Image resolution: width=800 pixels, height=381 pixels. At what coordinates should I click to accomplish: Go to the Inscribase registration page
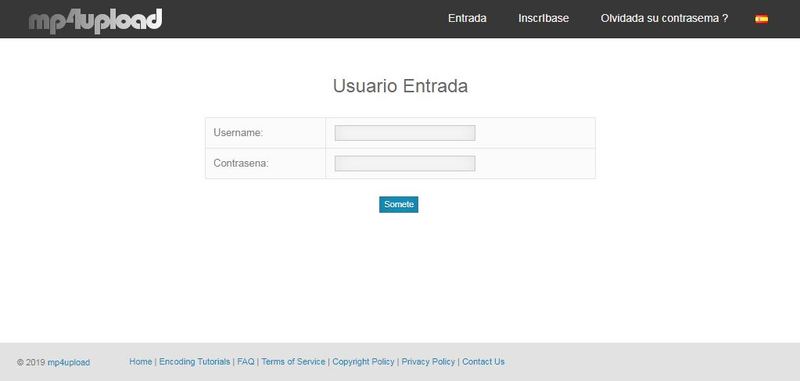[543, 18]
